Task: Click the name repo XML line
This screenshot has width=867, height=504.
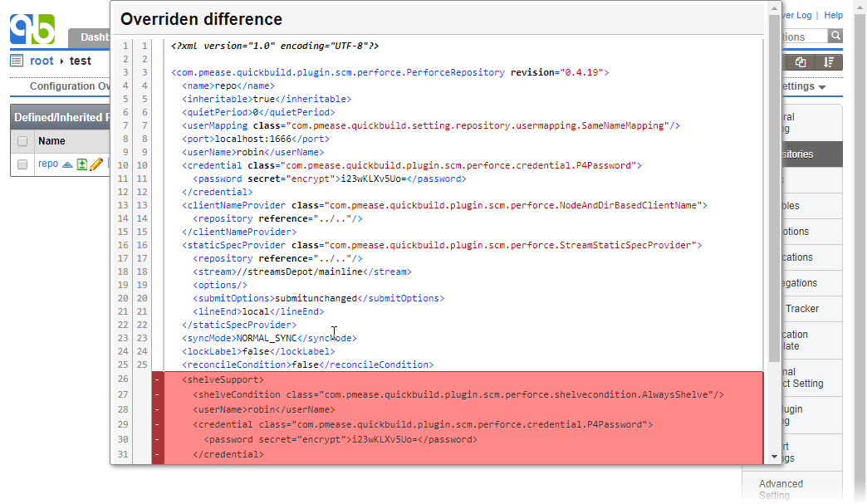Action: tap(228, 86)
